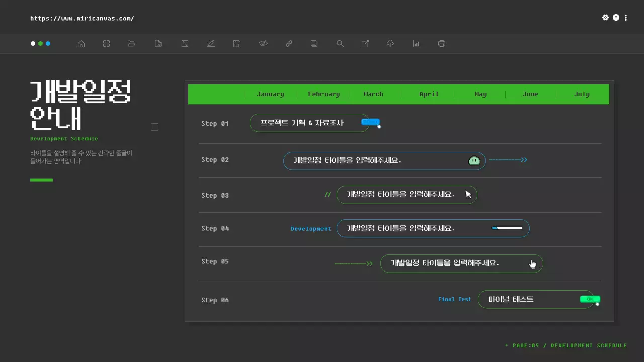
Task: Open the gear settings icon at top right
Action: (605, 18)
